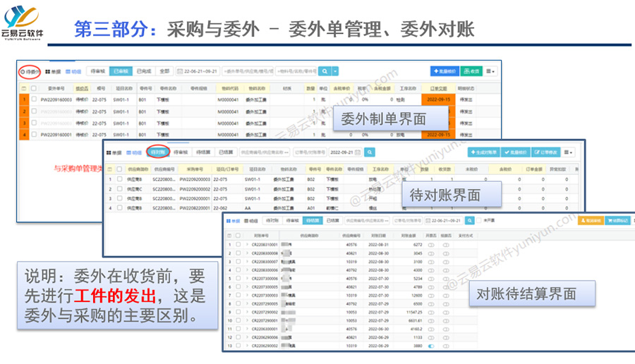Select the 已审核 tab in the 委外制单 window
This screenshot has width=635, height=364.
coord(121,71)
